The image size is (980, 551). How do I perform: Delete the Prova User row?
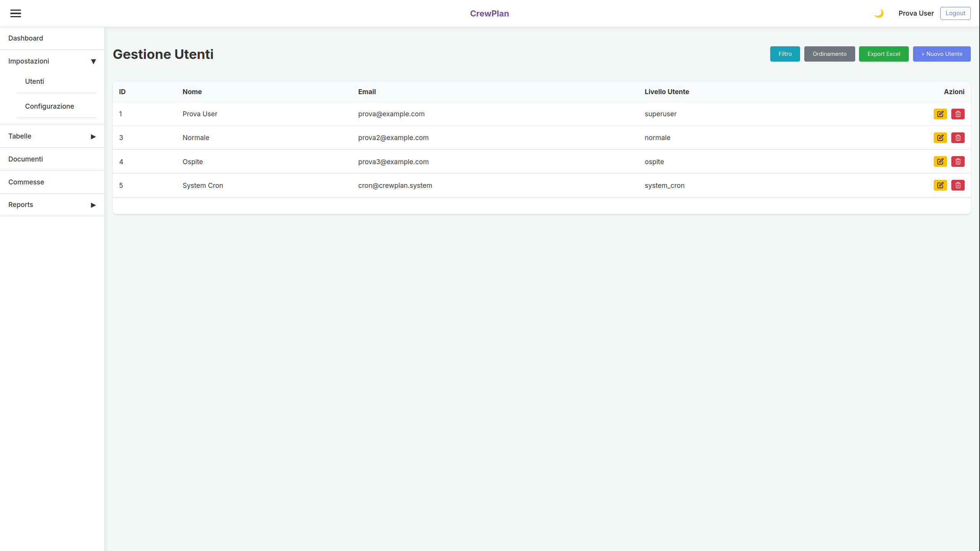(958, 114)
